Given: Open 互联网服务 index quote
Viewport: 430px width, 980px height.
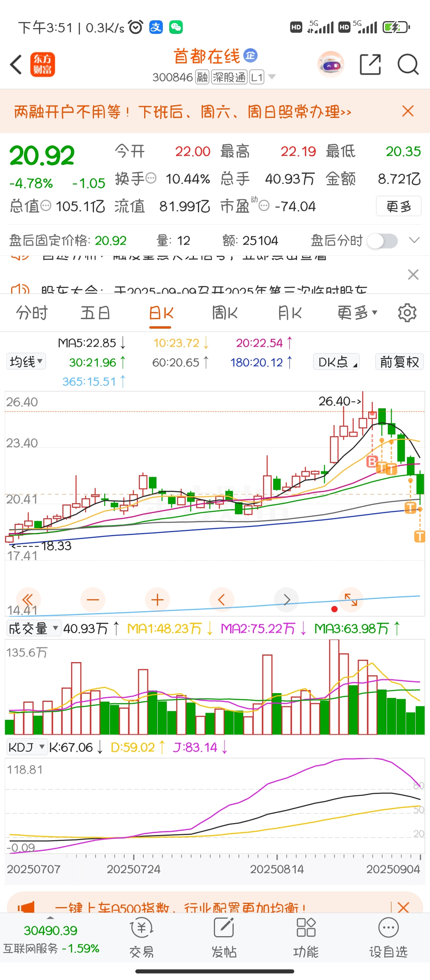Looking at the screenshot, I should pyautogui.click(x=51, y=939).
